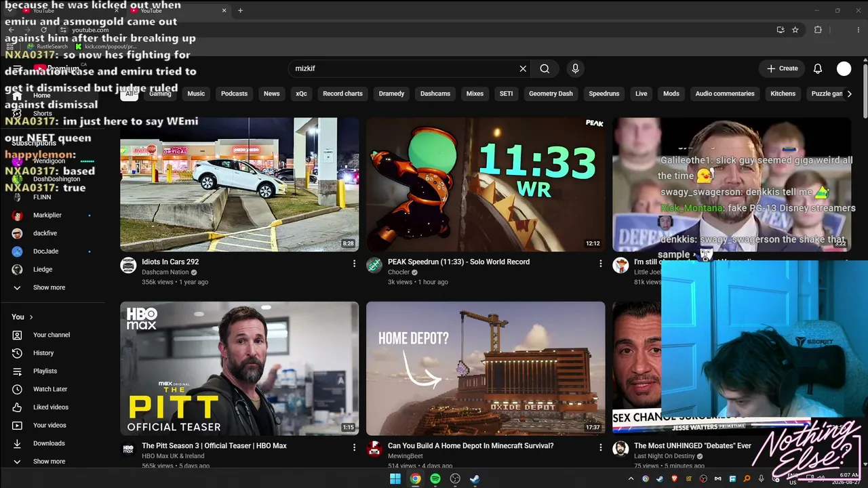The image size is (868, 488).
Task: Open Your videos in the sidebar
Action: point(50,426)
